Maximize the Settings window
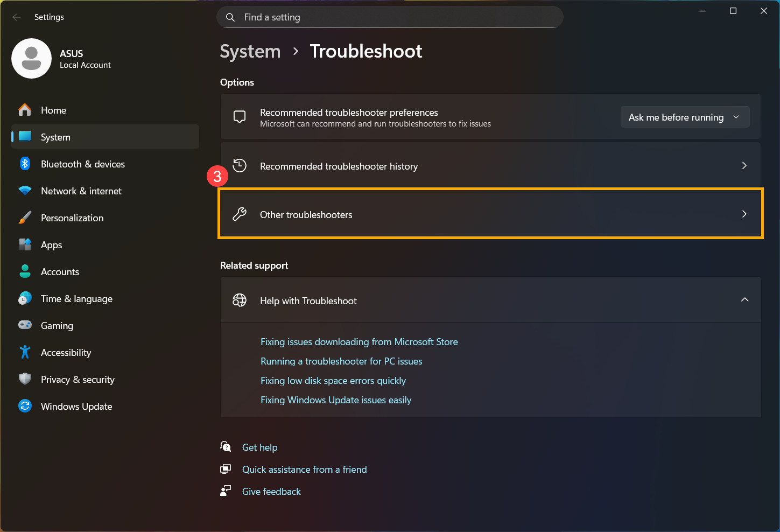 tap(733, 11)
